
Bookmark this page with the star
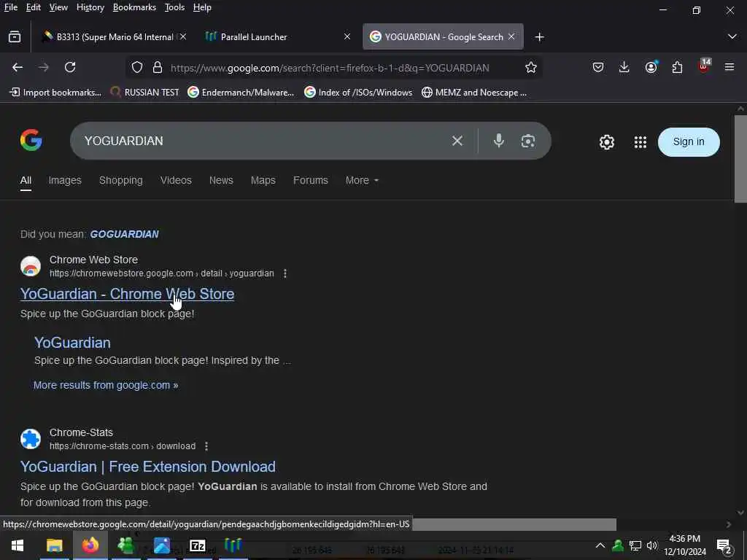point(531,68)
